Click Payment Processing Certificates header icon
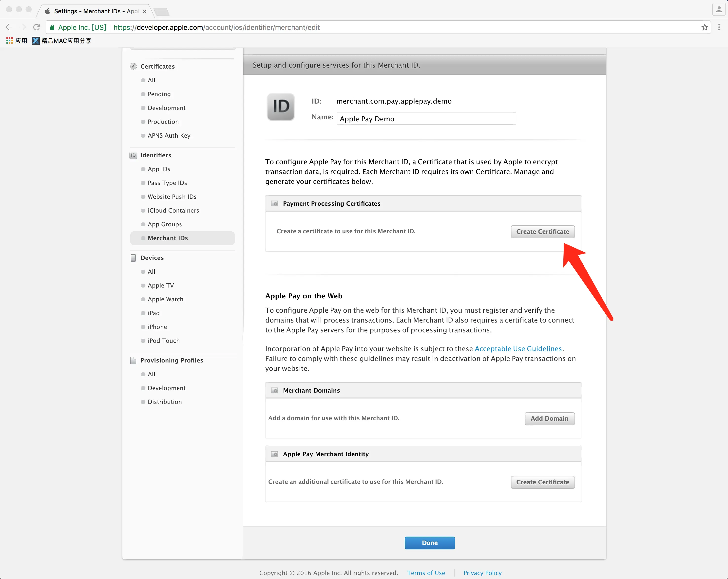 click(274, 203)
